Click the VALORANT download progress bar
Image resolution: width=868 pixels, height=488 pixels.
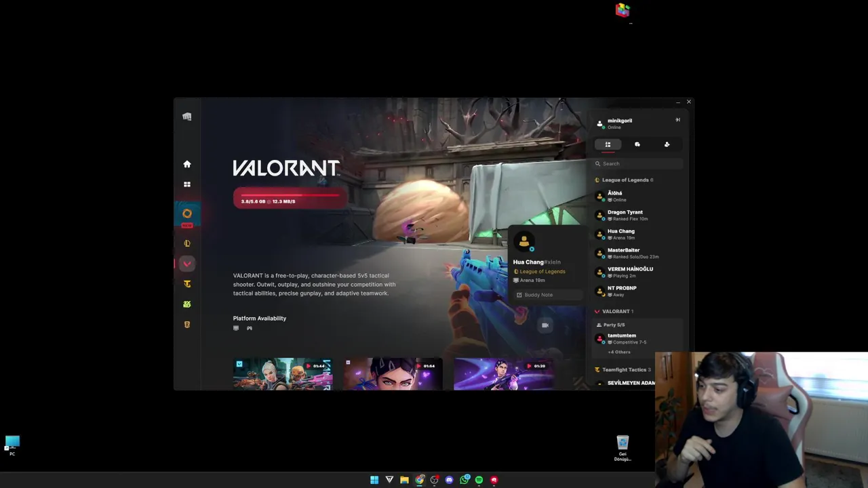[x=290, y=198]
